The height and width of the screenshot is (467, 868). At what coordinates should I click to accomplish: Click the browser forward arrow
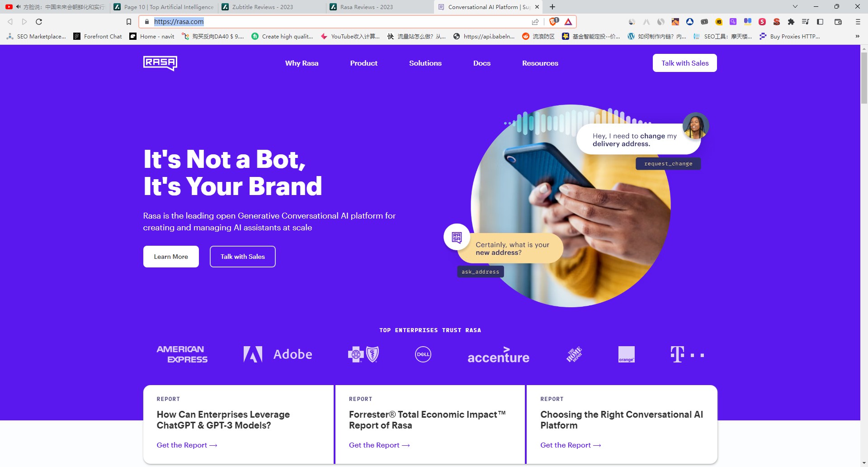tap(24, 22)
